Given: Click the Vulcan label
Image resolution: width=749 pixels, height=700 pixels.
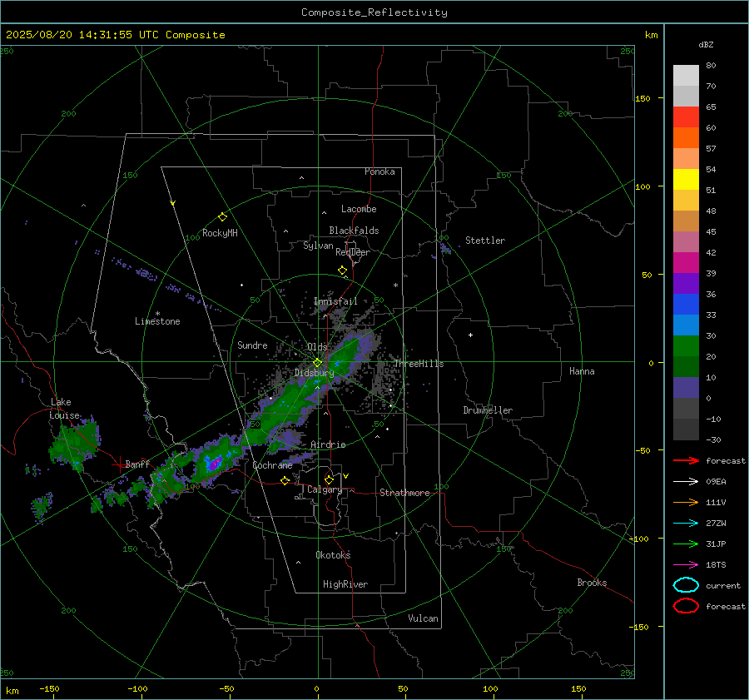Looking at the screenshot, I should coord(423,618).
